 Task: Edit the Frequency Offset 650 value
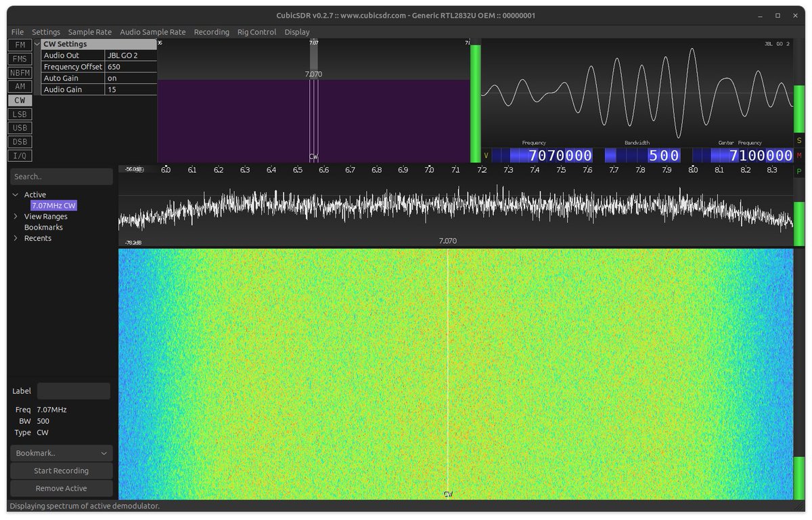tap(131, 67)
